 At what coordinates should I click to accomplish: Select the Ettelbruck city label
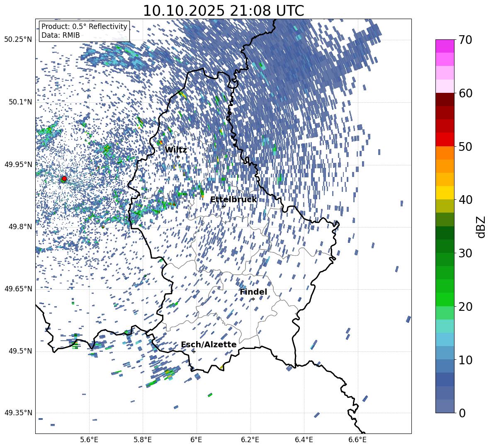pos(233,200)
